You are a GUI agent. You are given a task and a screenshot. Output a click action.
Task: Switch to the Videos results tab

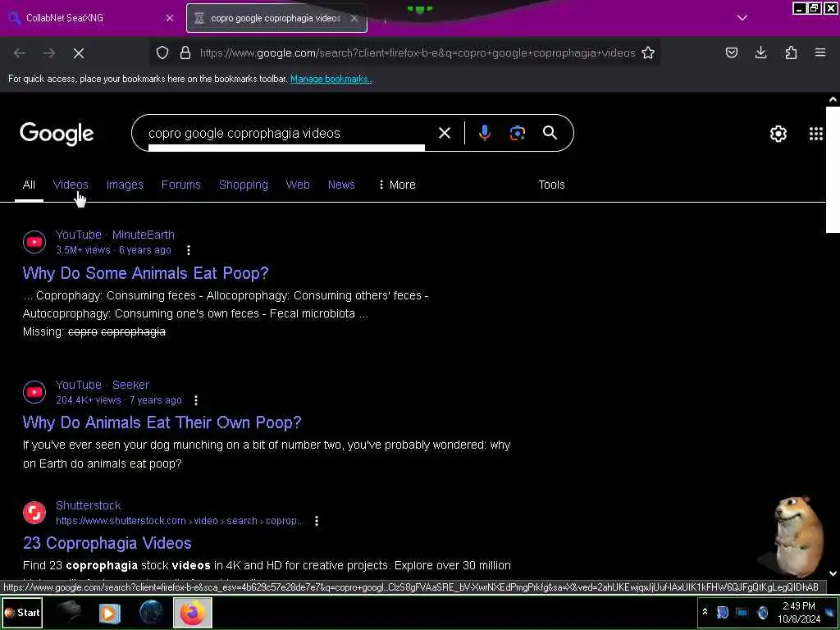click(x=71, y=185)
